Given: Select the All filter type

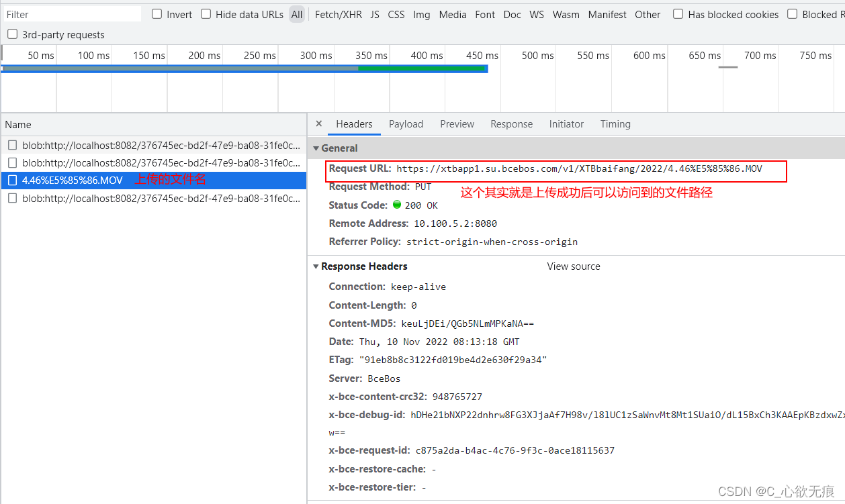Looking at the screenshot, I should (297, 14).
